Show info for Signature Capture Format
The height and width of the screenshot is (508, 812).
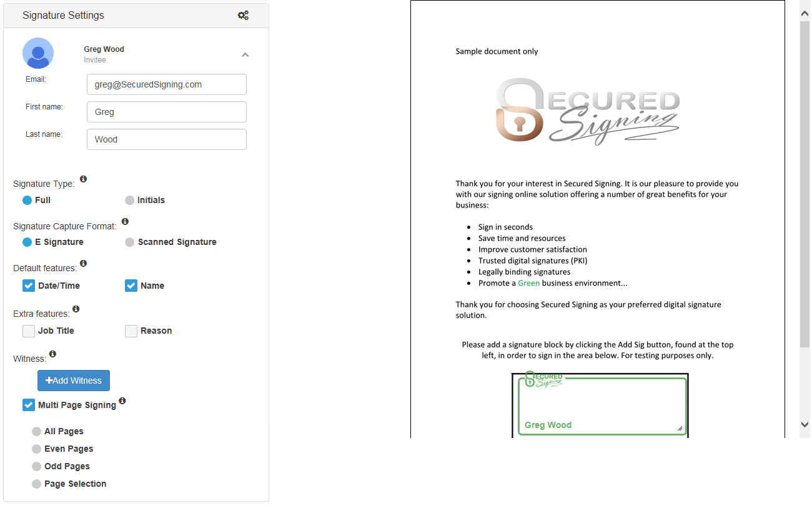(x=125, y=222)
